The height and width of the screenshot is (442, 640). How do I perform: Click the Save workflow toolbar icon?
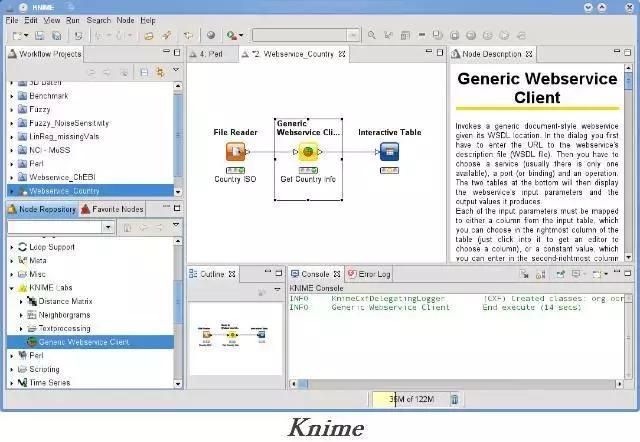coord(40,36)
